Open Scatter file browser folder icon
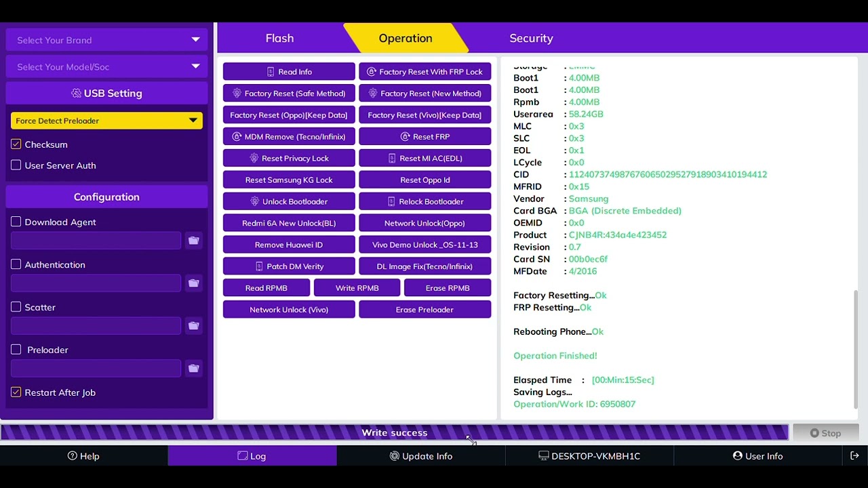The width and height of the screenshot is (868, 488). point(193,326)
